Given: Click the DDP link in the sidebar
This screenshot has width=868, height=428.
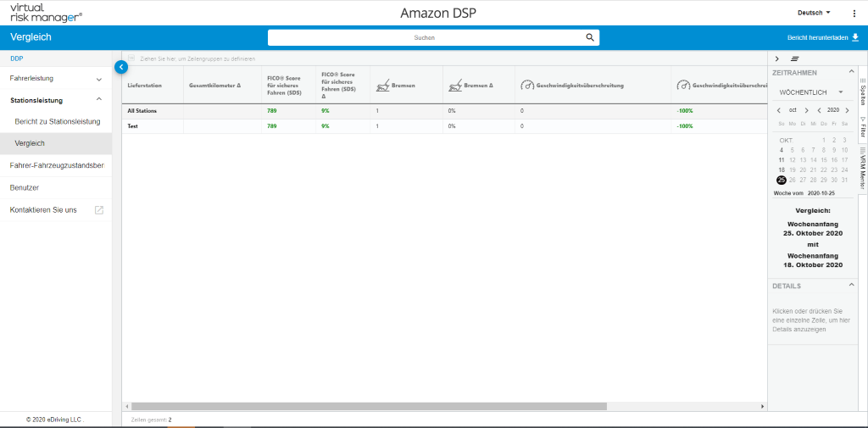Looking at the screenshot, I should click(17, 58).
